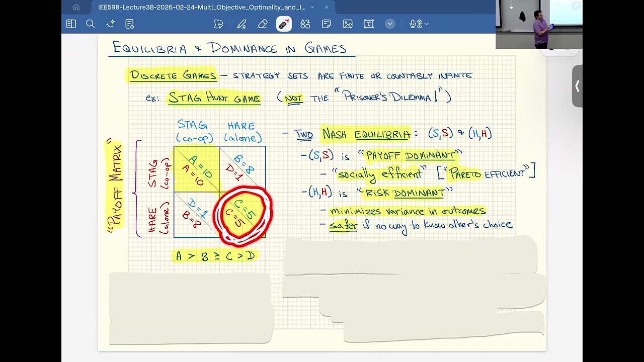The height and width of the screenshot is (362, 644).
Task: Open the search magnifier tool
Action: tap(91, 24)
